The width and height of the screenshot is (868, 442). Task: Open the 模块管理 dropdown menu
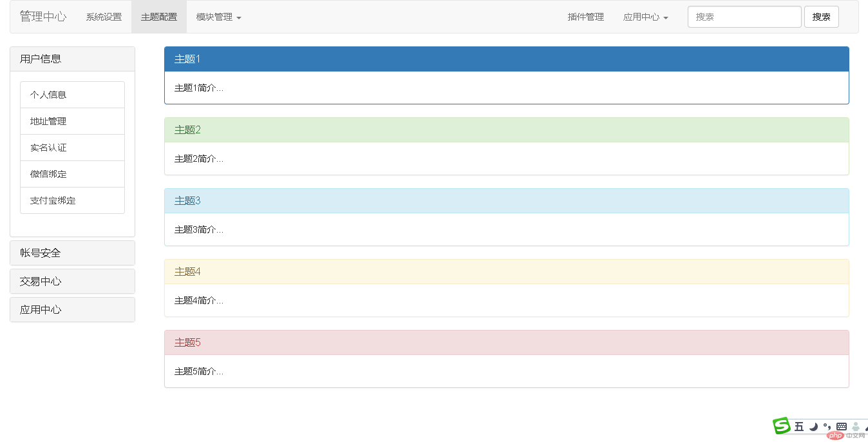(219, 17)
